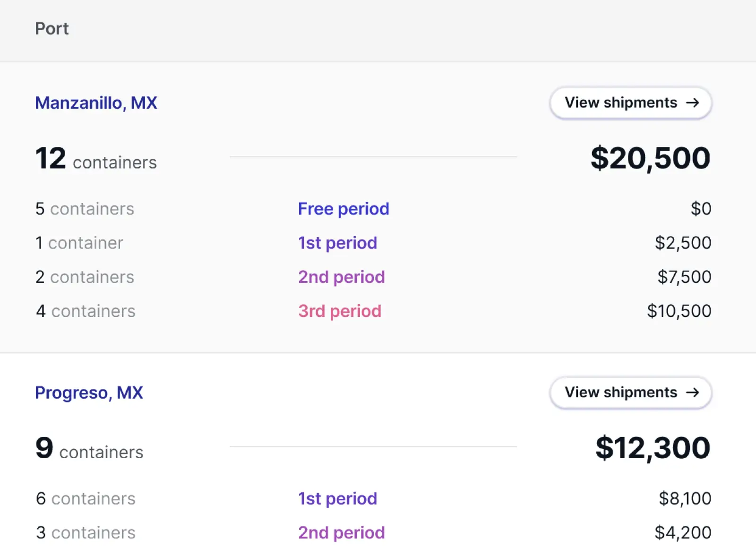The width and height of the screenshot is (756, 547).
Task: Click the arrow icon in Manzanillo View shipments
Action: [x=693, y=103]
